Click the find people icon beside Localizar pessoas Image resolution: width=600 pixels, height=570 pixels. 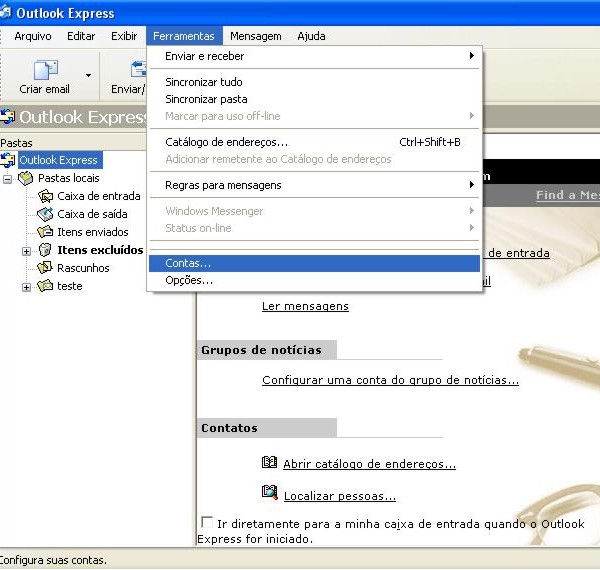(x=269, y=492)
